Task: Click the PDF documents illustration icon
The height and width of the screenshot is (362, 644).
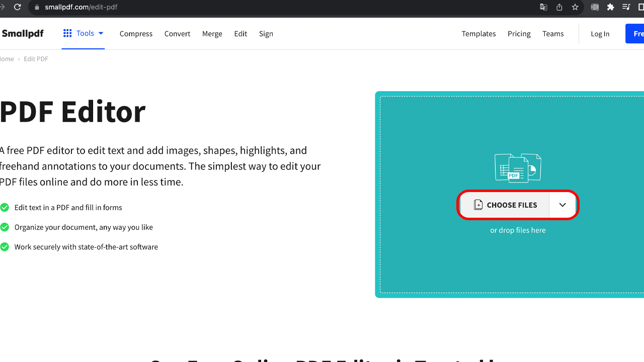Action: click(x=518, y=168)
